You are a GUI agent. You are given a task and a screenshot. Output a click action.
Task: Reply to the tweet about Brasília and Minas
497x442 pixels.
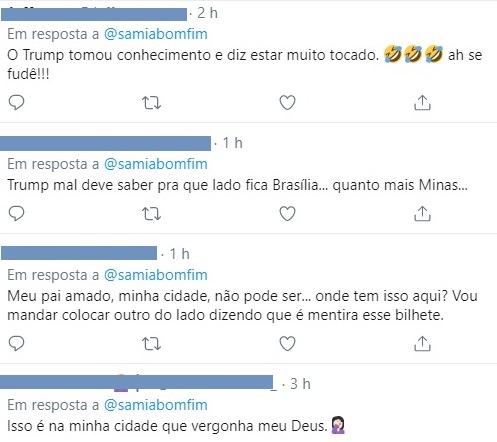pos(16,214)
